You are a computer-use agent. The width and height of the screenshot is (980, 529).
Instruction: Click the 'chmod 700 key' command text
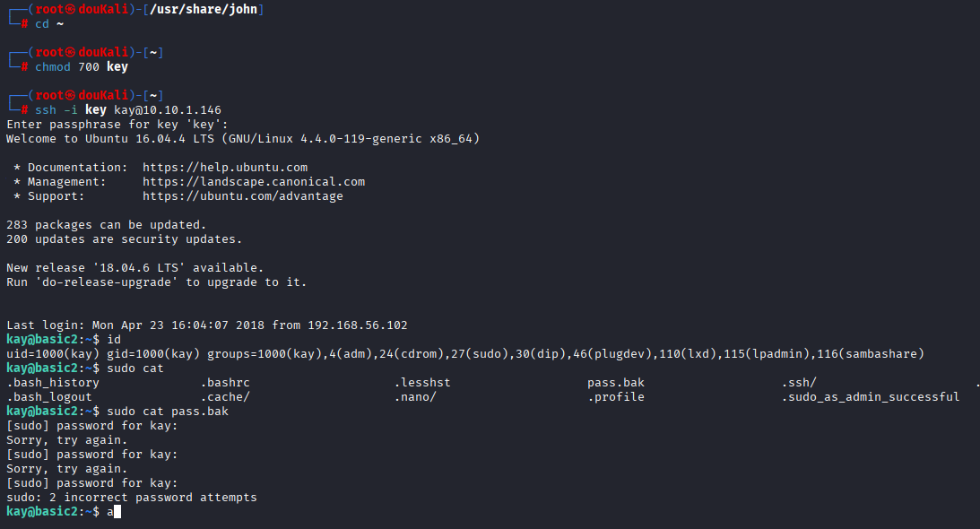click(x=82, y=67)
